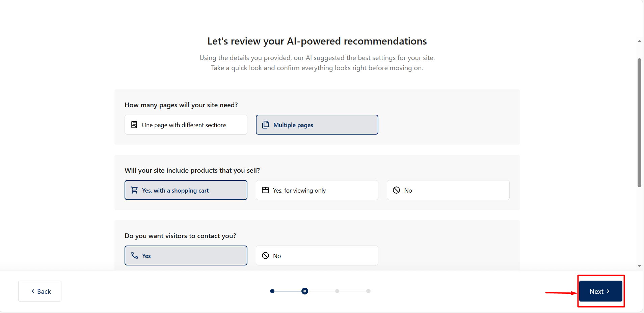Click the multiple pages stacked icon
Screen dimensions: 644x313
click(x=266, y=125)
